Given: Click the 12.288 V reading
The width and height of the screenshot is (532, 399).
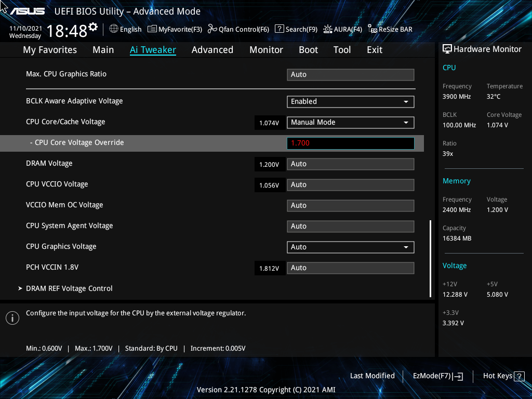Looking at the screenshot, I should click(455, 295).
